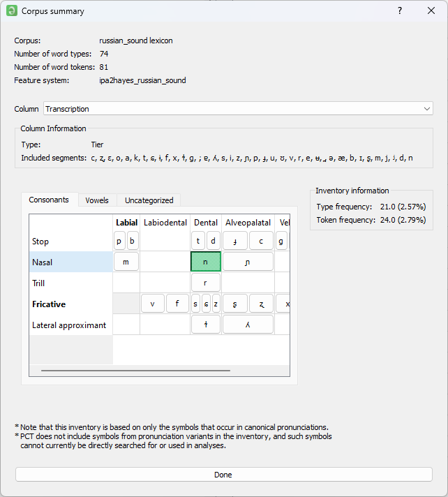Select the ɫ lateral approximant segment
This screenshot has width=448, height=497.
pyautogui.click(x=206, y=325)
